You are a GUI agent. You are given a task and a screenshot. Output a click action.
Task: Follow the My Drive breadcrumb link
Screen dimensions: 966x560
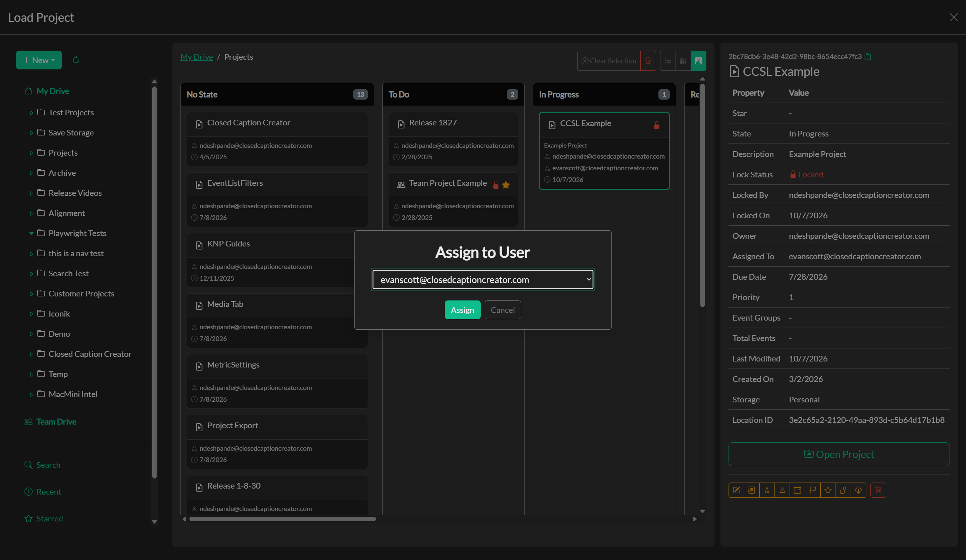(197, 57)
